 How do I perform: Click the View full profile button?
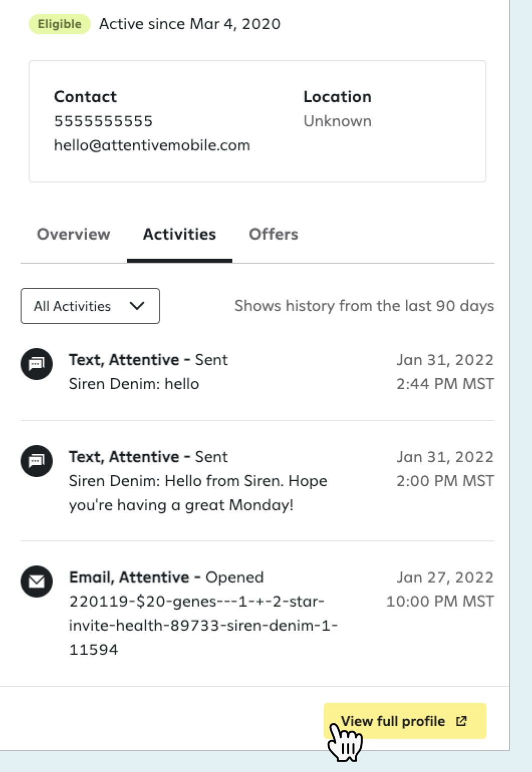[x=405, y=721]
